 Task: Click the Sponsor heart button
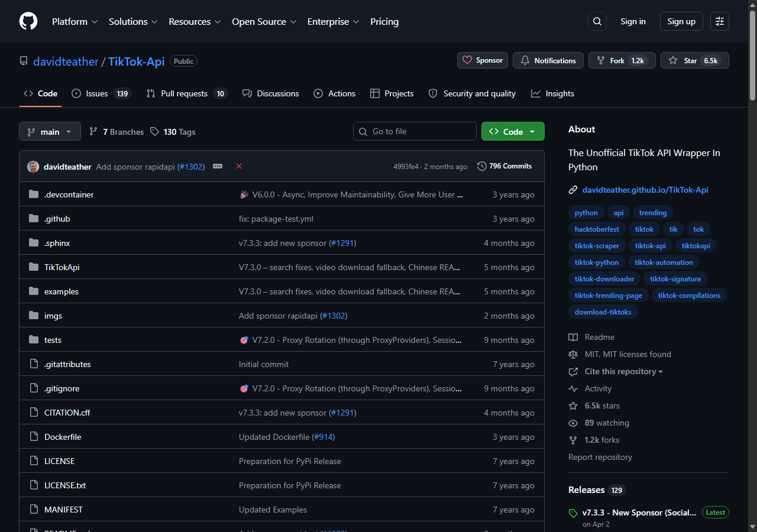pos(483,60)
